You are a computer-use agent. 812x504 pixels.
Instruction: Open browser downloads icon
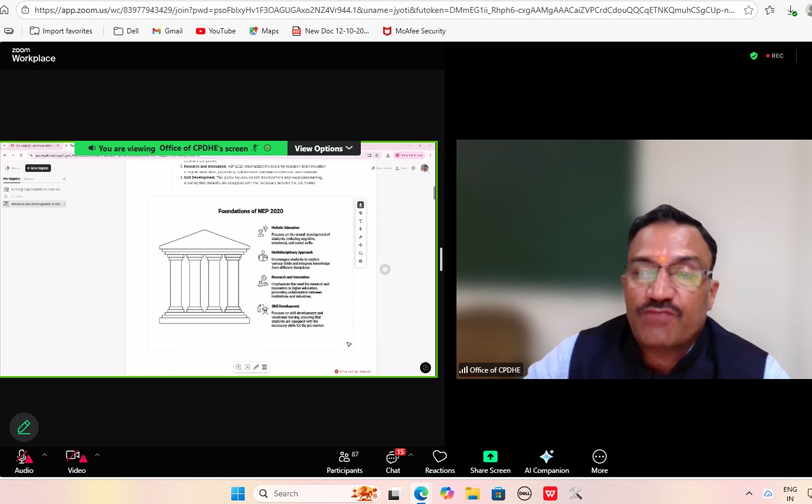point(791,10)
